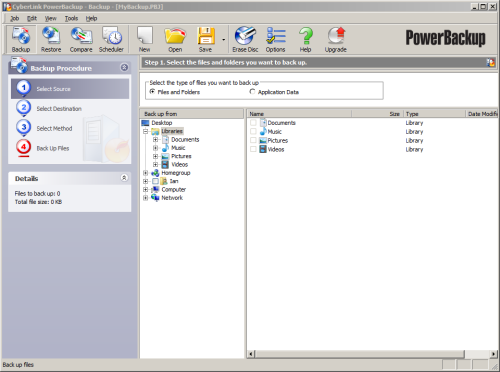The image size is (500, 372).
Task: Open an existing backup job file
Action: [175, 39]
